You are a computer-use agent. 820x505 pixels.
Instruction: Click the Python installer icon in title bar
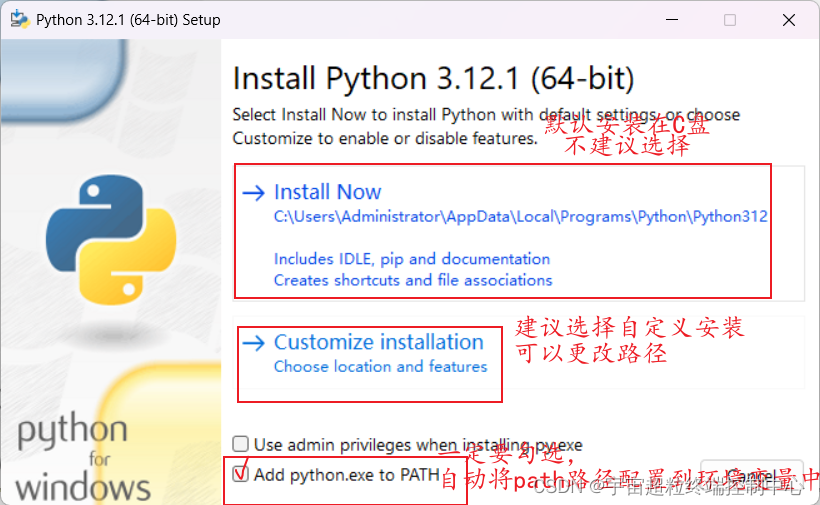20,19
